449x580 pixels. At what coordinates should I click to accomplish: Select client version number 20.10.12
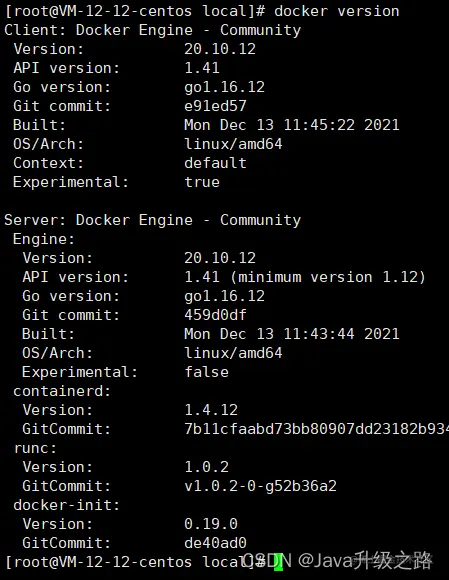220,49
